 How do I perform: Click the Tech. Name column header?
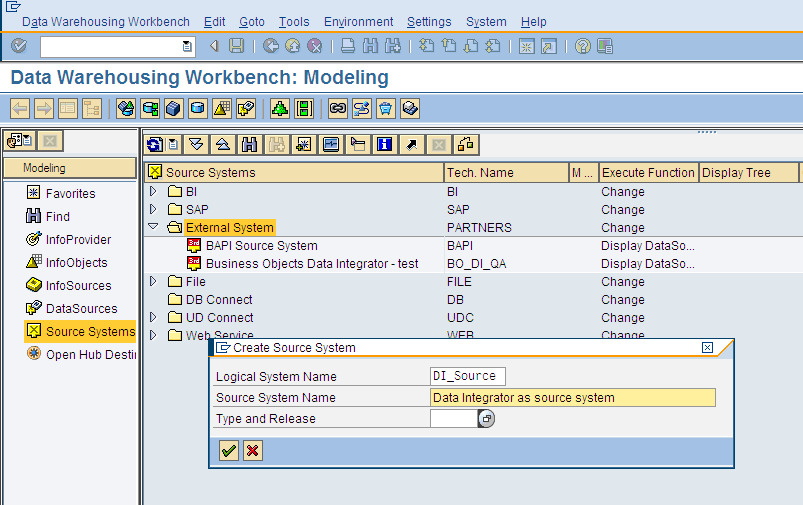506,173
